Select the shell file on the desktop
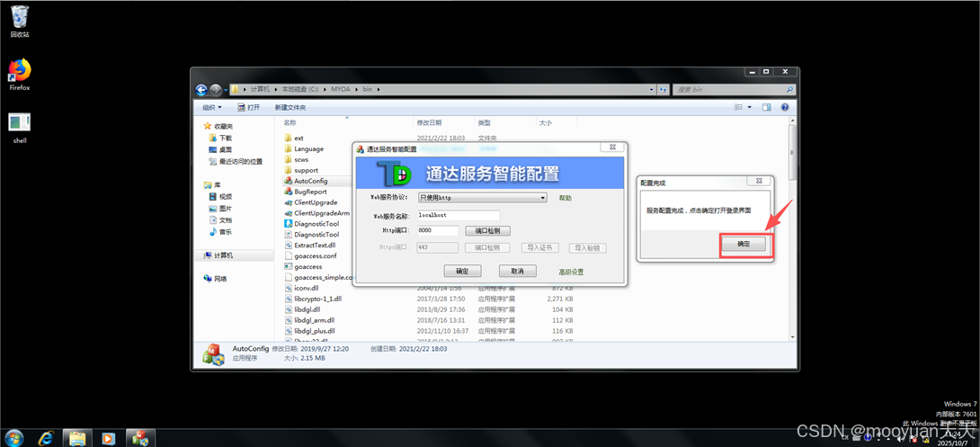 (x=20, y=128)
